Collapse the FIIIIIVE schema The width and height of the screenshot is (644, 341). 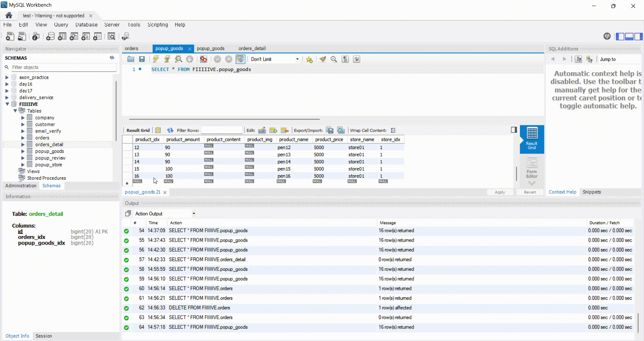click(7, 104)
